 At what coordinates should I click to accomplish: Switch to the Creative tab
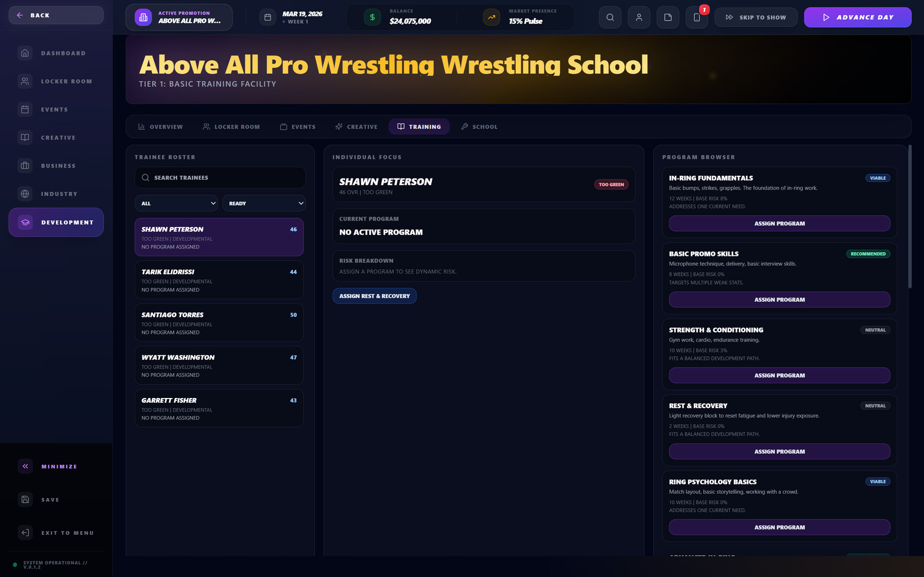coord(356,127)
